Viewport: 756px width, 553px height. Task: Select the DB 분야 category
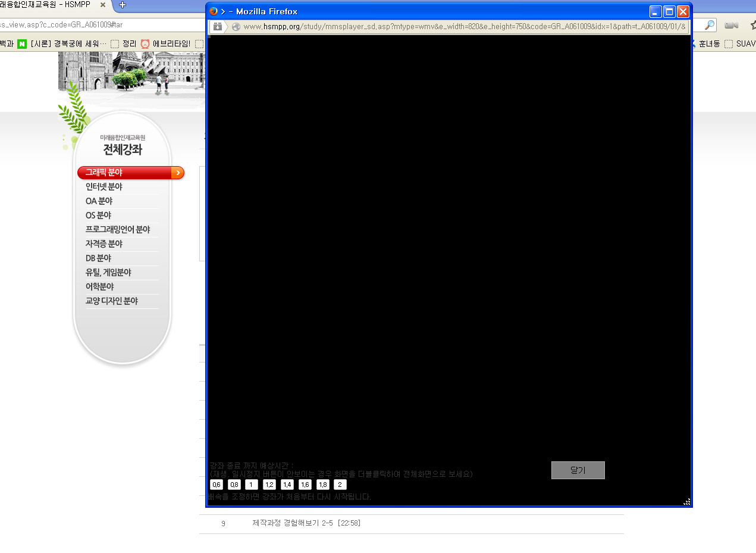(98, 258)
